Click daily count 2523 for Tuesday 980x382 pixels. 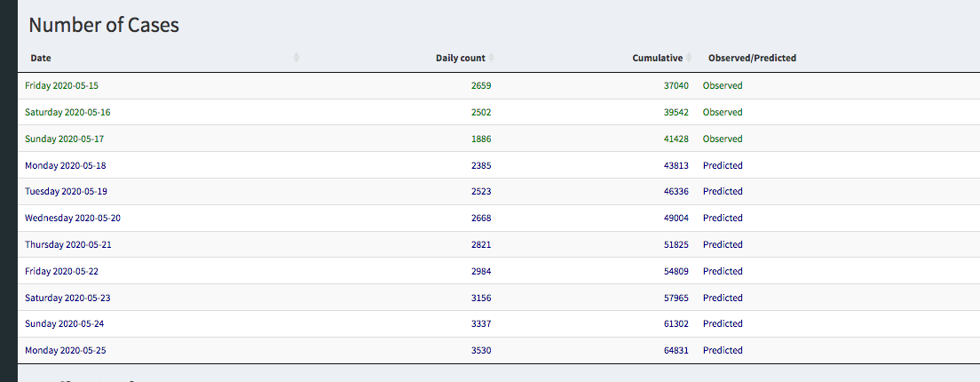click(480, 192)
